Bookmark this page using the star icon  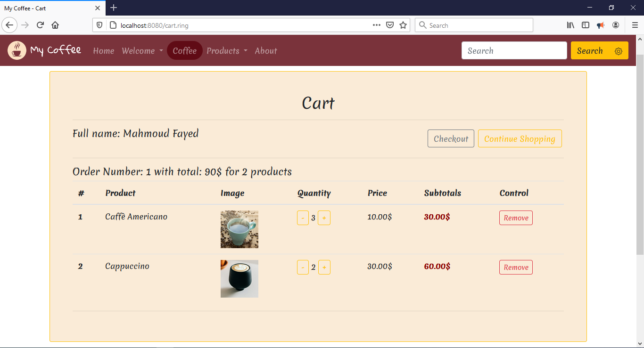403,25
